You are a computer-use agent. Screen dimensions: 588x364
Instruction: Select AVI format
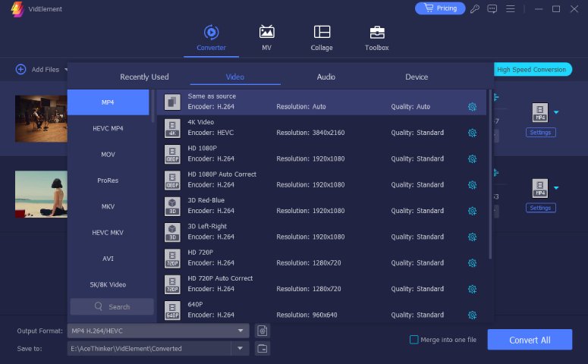coord(108,259)
